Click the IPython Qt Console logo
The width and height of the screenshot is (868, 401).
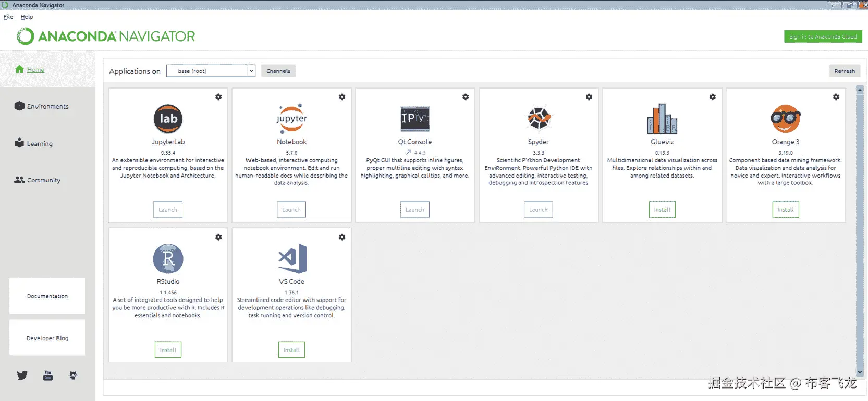point(415,119)
